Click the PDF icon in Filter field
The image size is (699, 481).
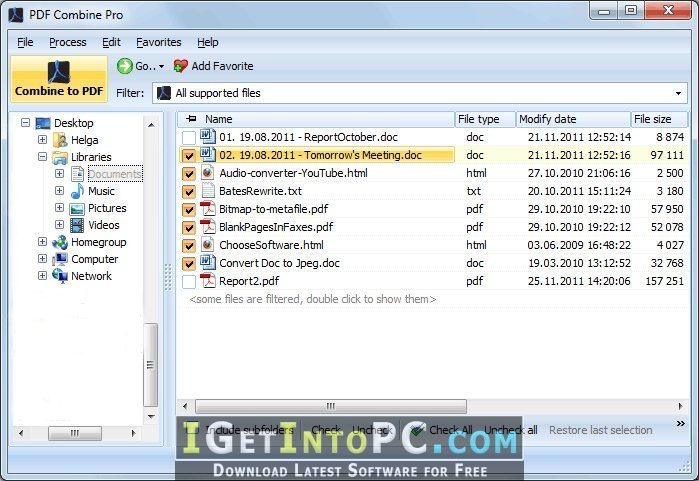164,93
